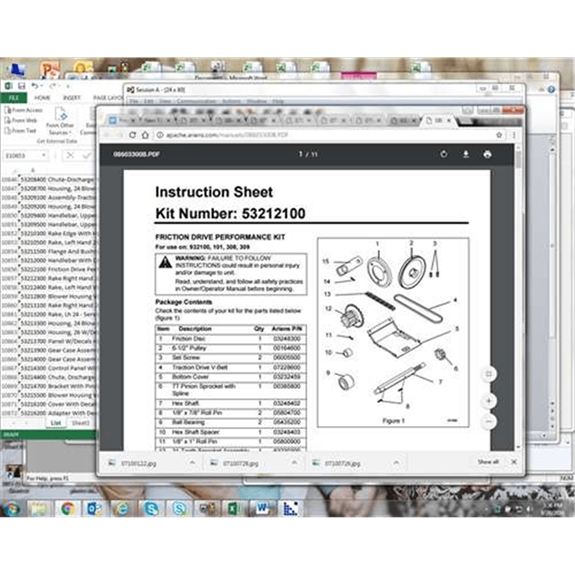Switch to the INSERT ribbon tab
The image size is (575, 575).
coord(72,98)
